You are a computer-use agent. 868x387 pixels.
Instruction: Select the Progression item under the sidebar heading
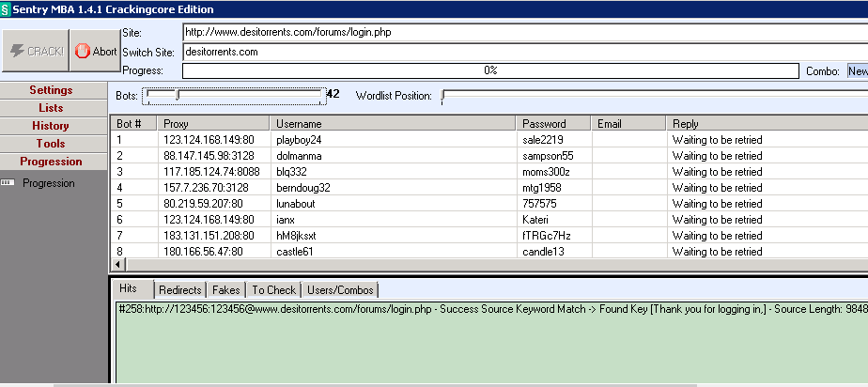tap(48, 183)
